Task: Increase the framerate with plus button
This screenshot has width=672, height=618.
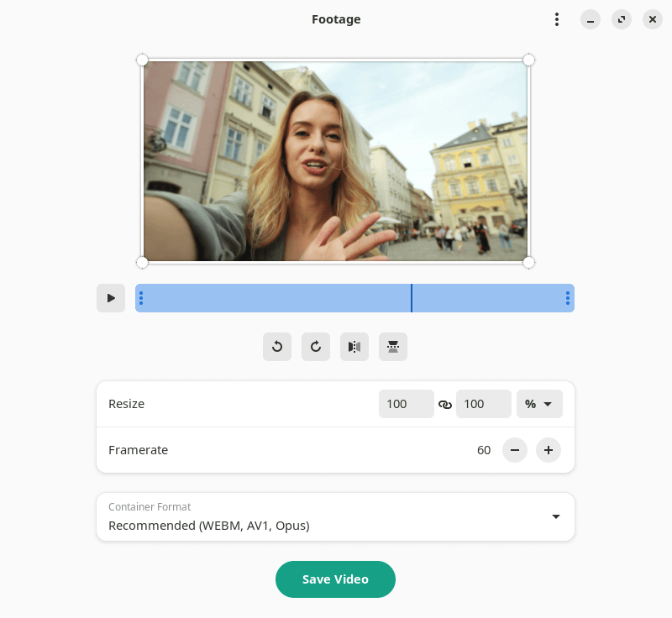Action: coord(549,450)
